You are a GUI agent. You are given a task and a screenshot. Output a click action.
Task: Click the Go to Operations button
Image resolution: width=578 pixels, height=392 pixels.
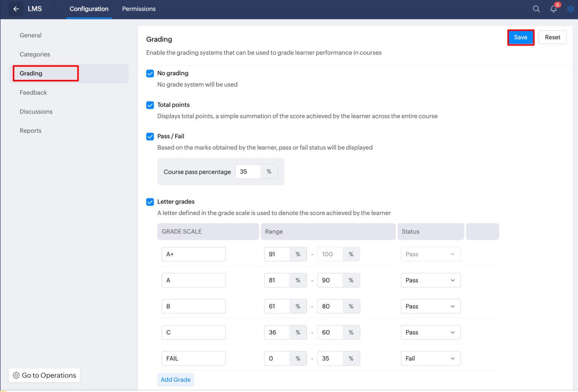[44, 375]
